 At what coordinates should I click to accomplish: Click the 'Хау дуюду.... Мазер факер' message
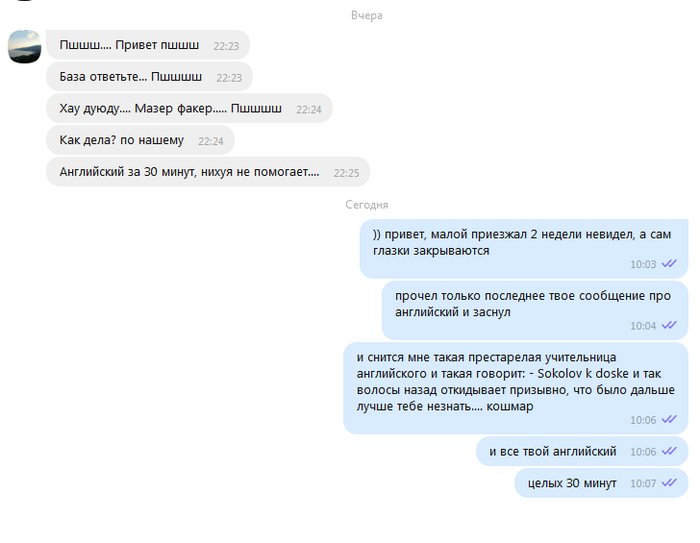(189, 109)
